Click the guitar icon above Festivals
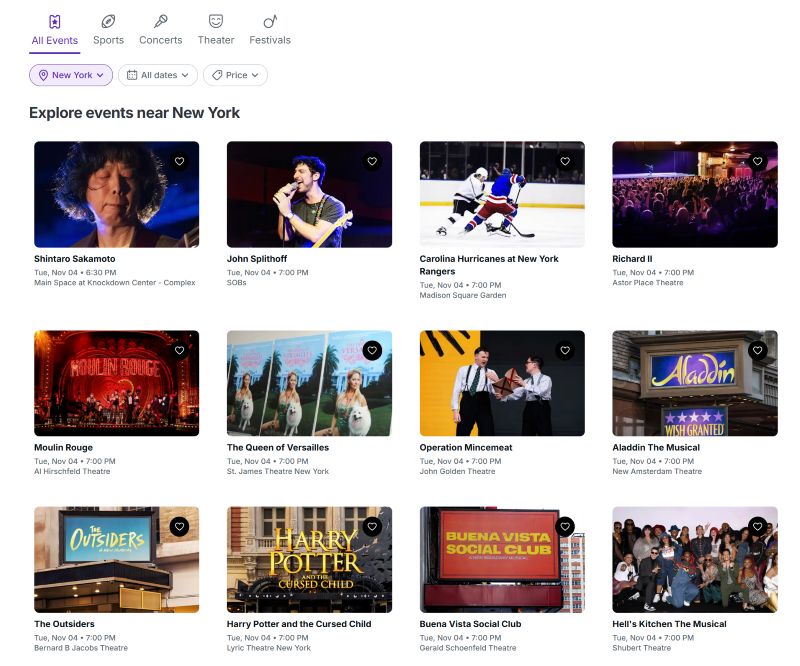This screenshot has width=800, height=666. point(269,21)
